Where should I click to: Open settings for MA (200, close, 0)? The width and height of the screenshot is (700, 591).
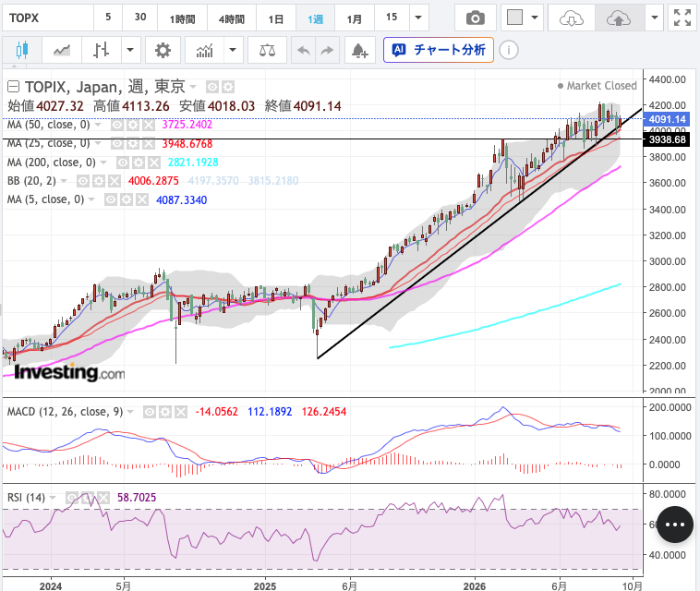(139, 163)
